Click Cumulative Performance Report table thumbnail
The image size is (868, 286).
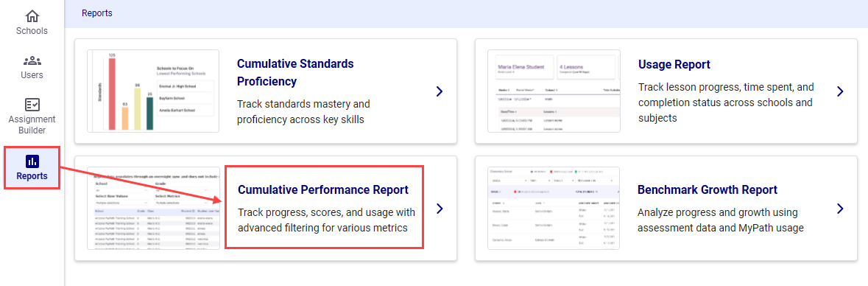[153, 209]
